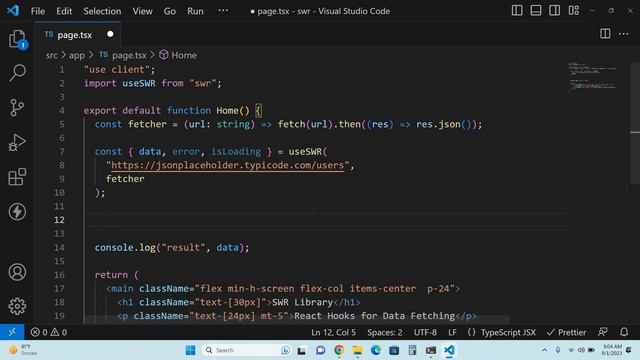Click the minimap code preview
Viewport: 640px width, 360px height.
click(x=593, y=76)
